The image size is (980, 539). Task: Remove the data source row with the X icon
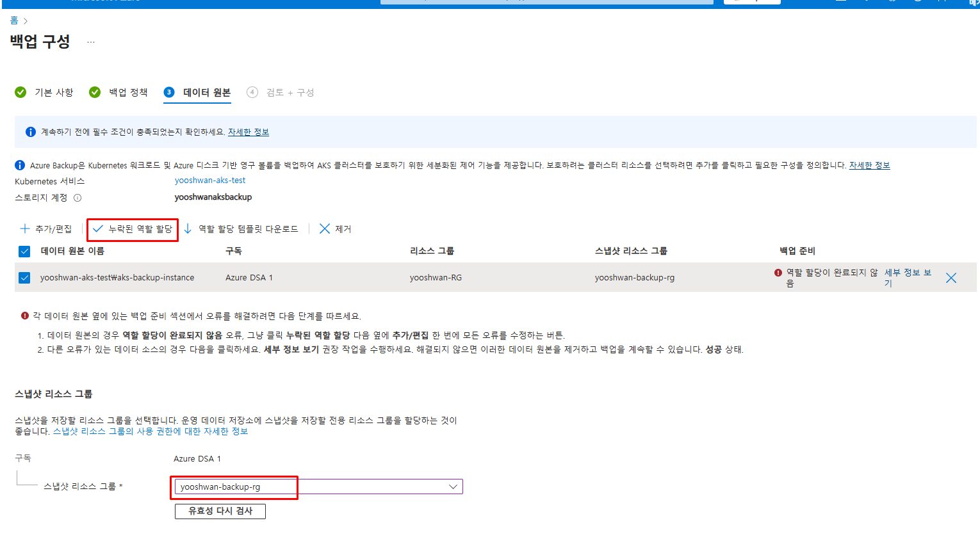point(951,278)
